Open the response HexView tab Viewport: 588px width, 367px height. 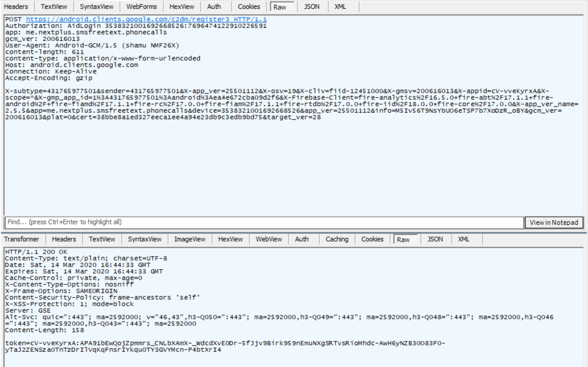230,239
